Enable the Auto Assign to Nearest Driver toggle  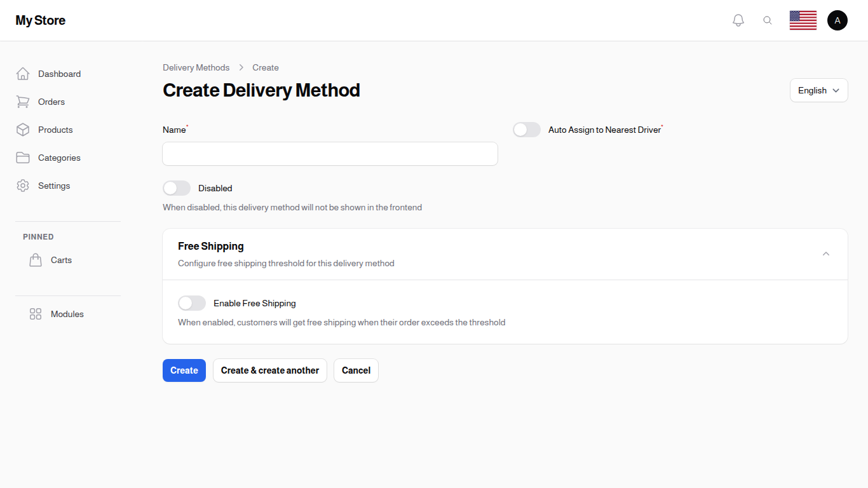527,130
